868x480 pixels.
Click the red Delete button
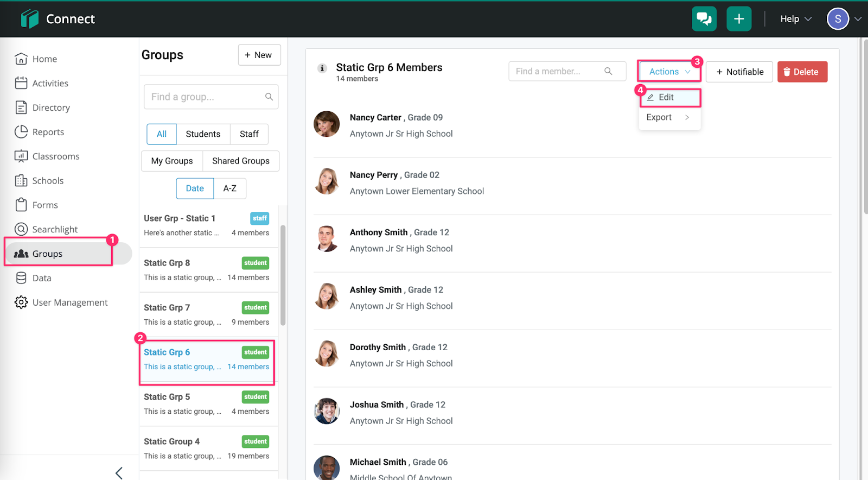pyautogui.click(x=802, y=72)
